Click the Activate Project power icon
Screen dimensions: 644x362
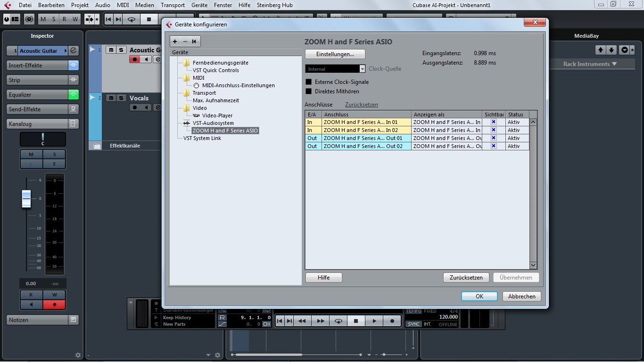pyautogui.click(x=7, y=19)
